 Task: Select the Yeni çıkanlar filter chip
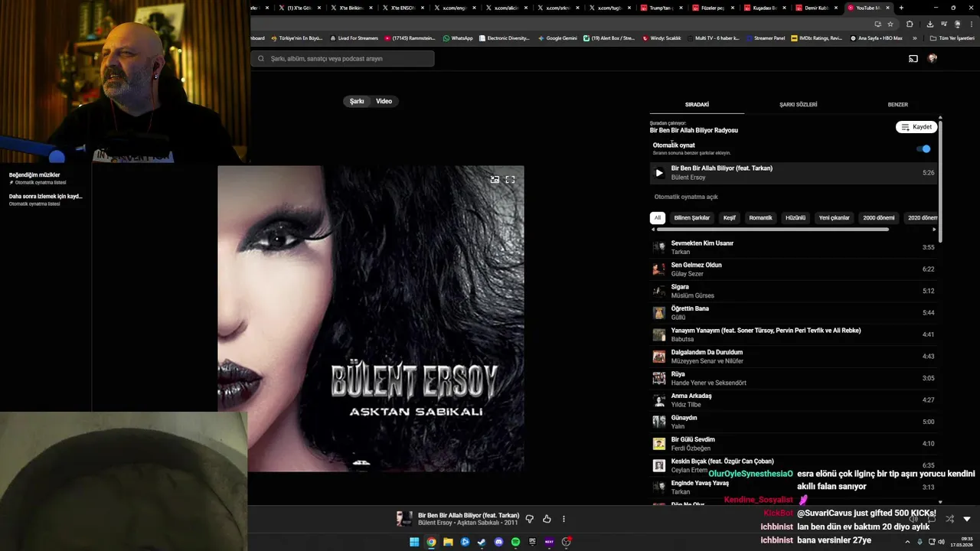click(835, 218)
